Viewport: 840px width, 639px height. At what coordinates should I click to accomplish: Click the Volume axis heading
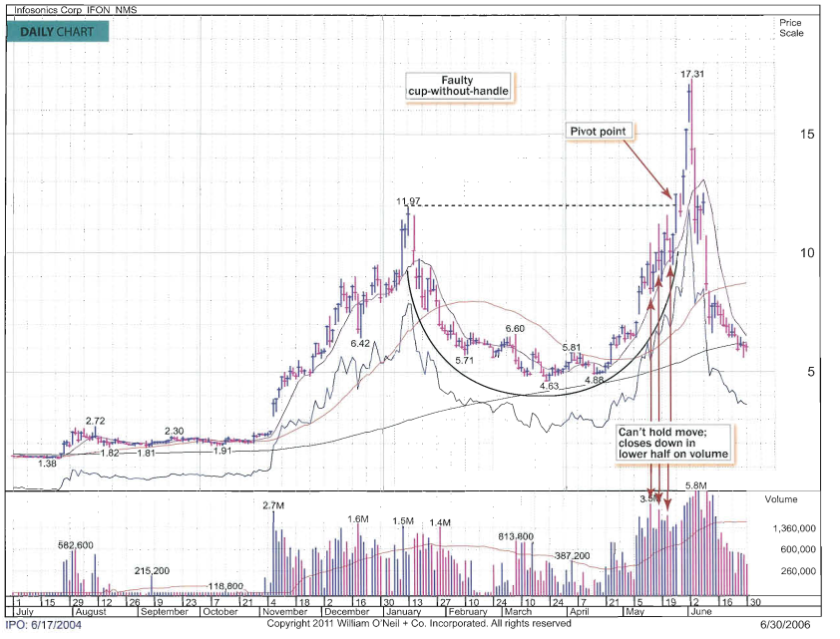[781, 498]
